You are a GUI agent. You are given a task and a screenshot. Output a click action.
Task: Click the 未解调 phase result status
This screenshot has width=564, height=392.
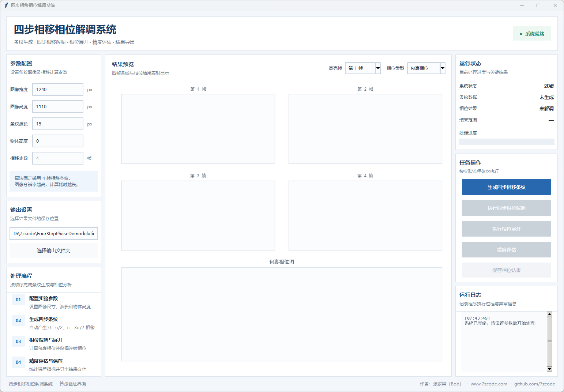[546, 109]
